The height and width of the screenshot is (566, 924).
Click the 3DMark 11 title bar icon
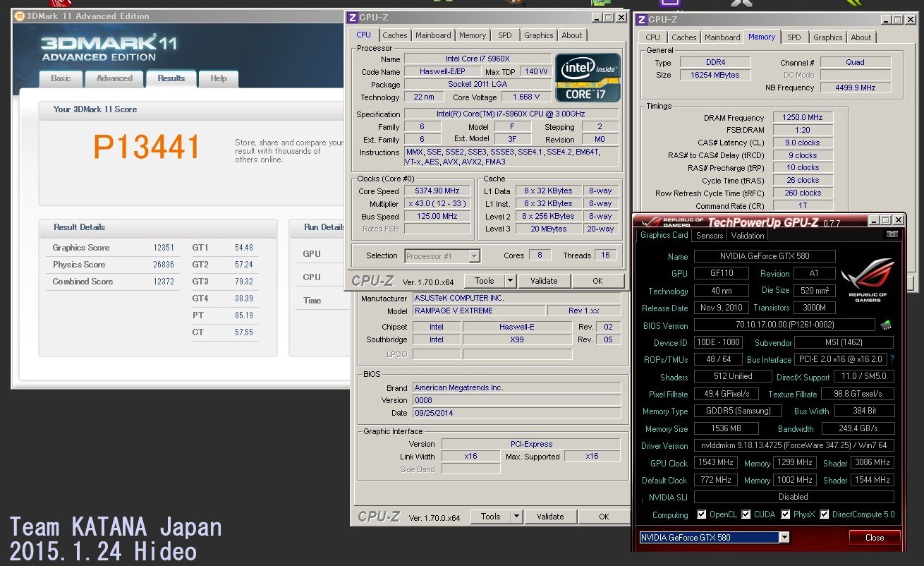click(19, 16)
